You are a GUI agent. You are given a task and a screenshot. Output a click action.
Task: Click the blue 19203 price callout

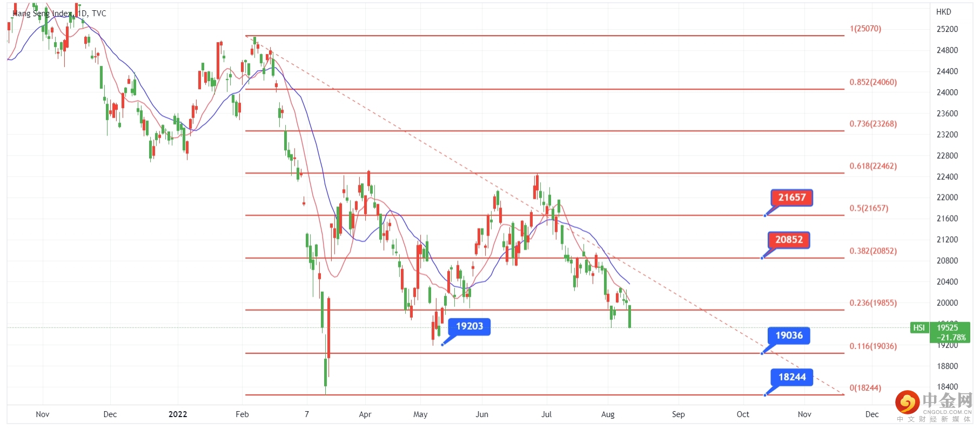[469, 326]
